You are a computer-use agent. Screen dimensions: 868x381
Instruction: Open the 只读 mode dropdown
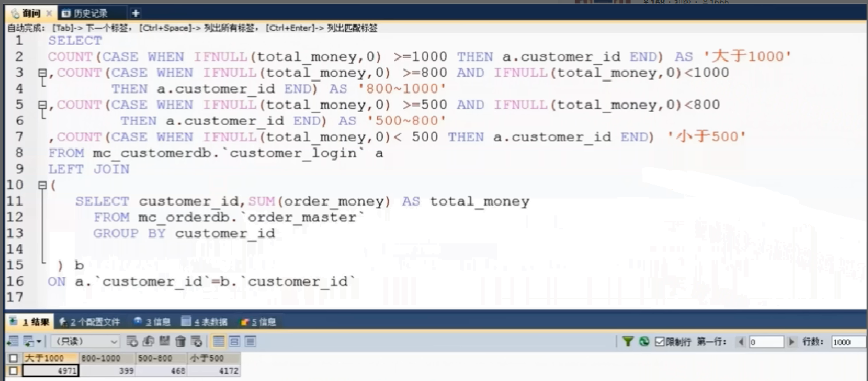click(115, 342)
